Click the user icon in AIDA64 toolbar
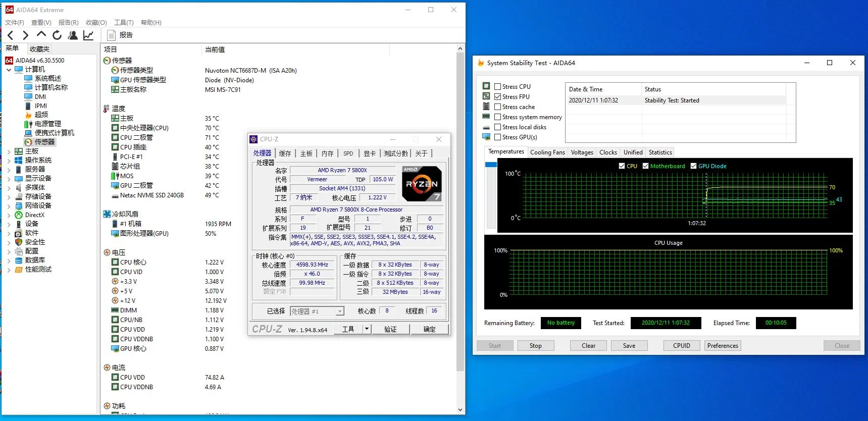Screen dimensions: 868x421 [73, 35]
